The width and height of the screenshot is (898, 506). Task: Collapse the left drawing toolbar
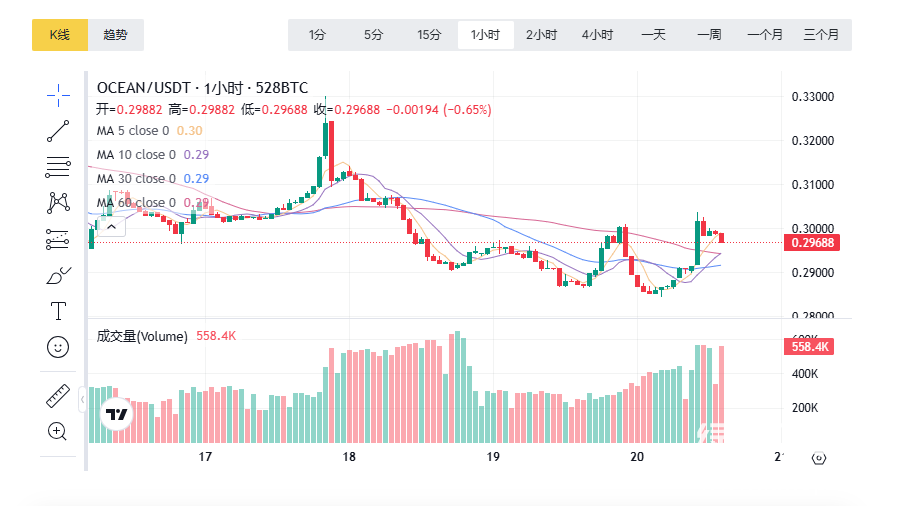tap(82, 400)
